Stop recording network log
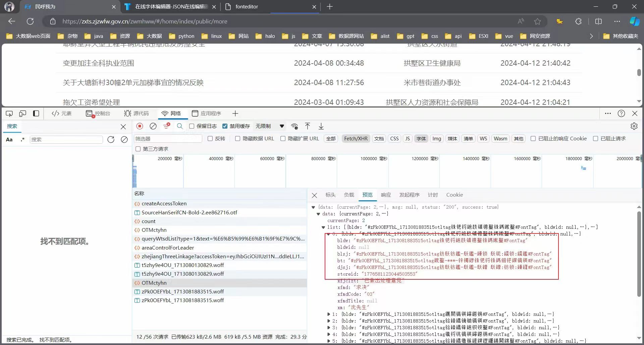 [140, 126]
